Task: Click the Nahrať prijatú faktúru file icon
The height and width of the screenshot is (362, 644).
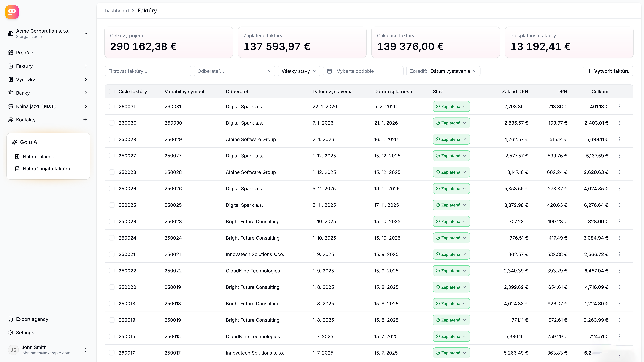Action: (x=18, y=169)
